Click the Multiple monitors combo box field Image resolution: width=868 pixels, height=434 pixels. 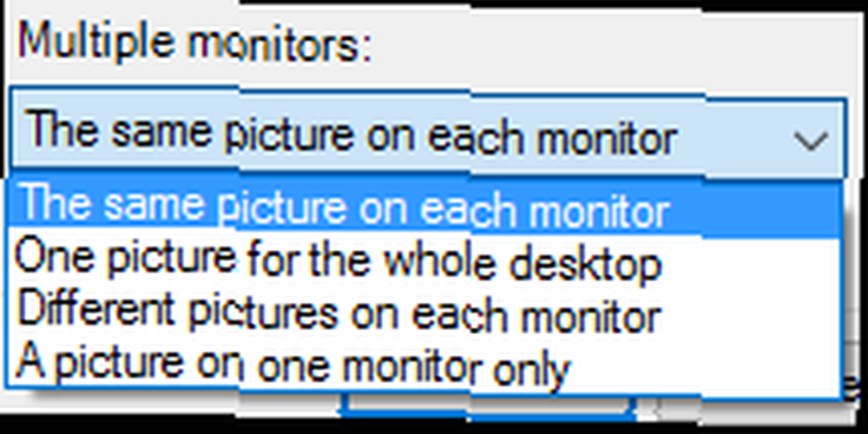click(428, 134)
